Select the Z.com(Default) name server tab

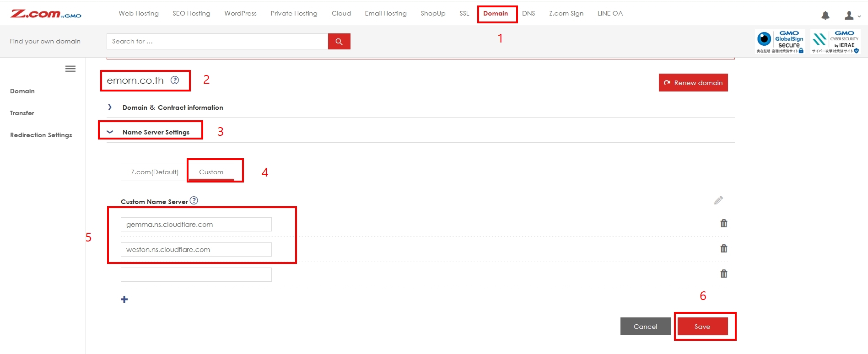click(x=155, y=172)
